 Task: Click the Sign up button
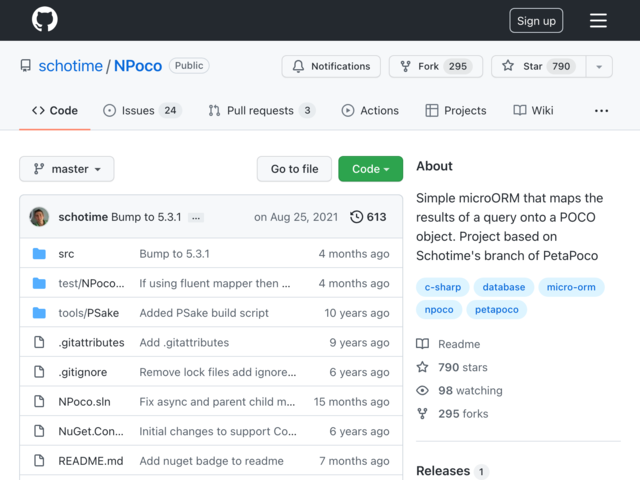pos(536,20)
